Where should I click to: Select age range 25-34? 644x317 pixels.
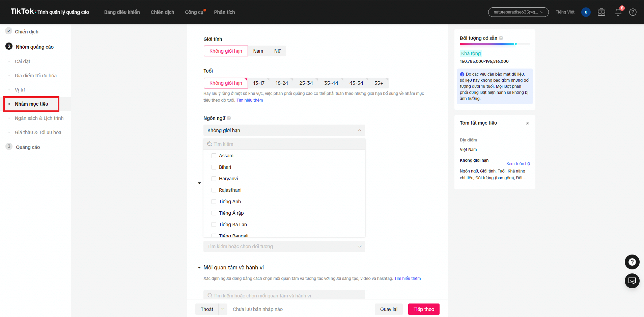tap(306, 83)
